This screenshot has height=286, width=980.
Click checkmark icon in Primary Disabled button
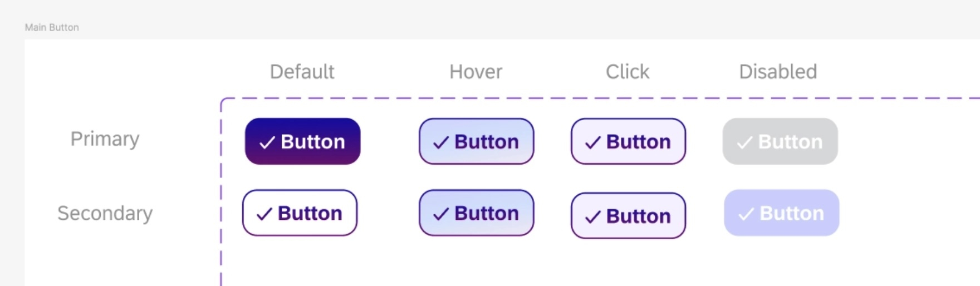point(744,142)
